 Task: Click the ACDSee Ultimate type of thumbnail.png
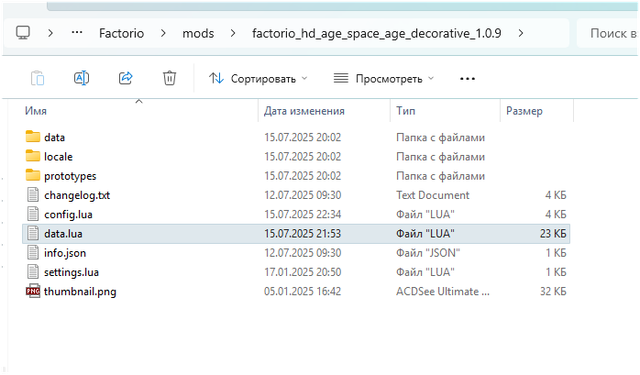tap(443, 291)
